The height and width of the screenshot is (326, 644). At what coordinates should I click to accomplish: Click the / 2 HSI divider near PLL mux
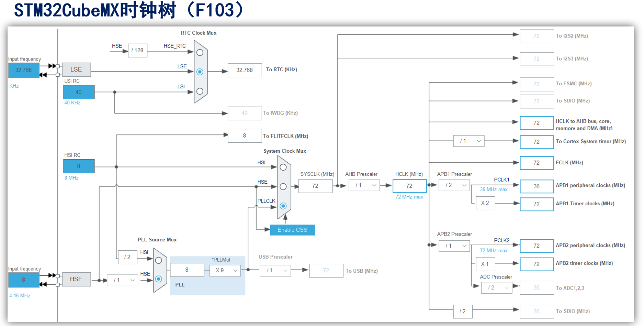pos(128,257)
